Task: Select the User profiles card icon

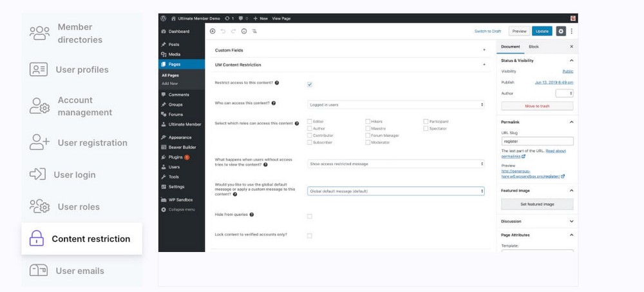Action: (39, 70)
